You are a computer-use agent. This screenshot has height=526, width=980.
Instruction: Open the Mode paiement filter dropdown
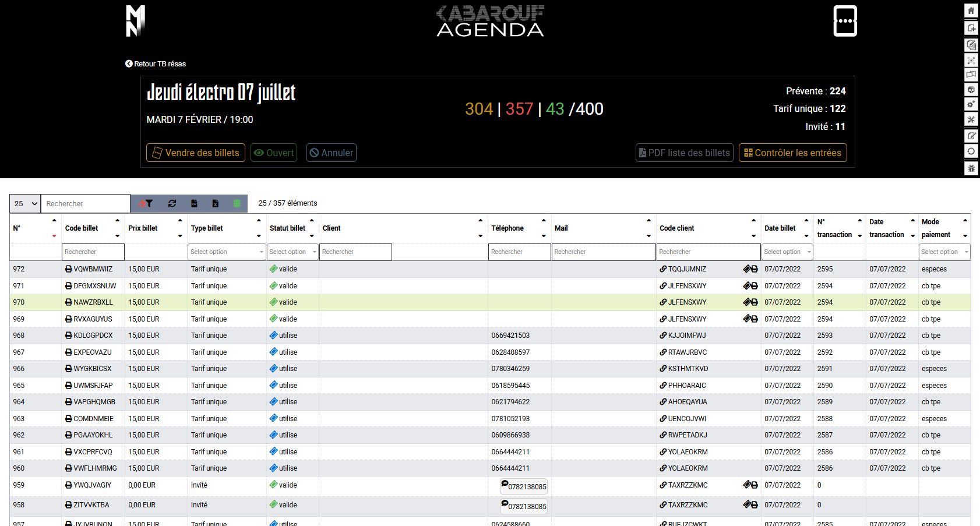point(944,252)
